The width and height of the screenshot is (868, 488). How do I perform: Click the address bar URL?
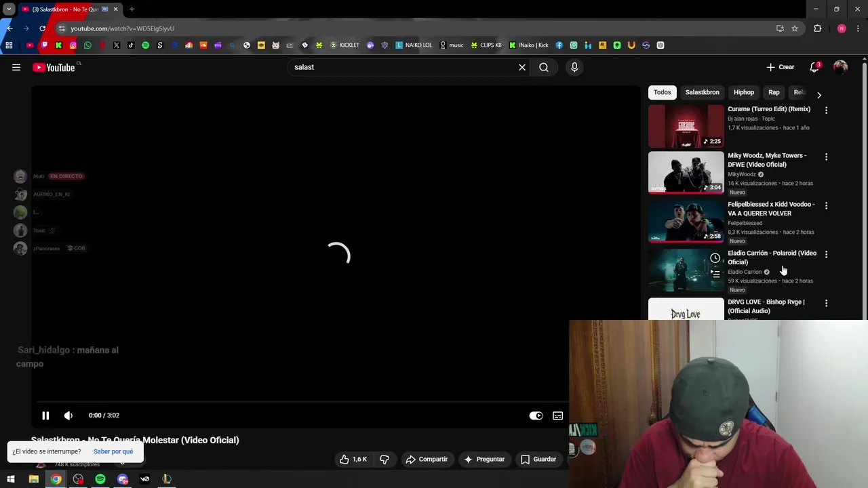point(123,28)
